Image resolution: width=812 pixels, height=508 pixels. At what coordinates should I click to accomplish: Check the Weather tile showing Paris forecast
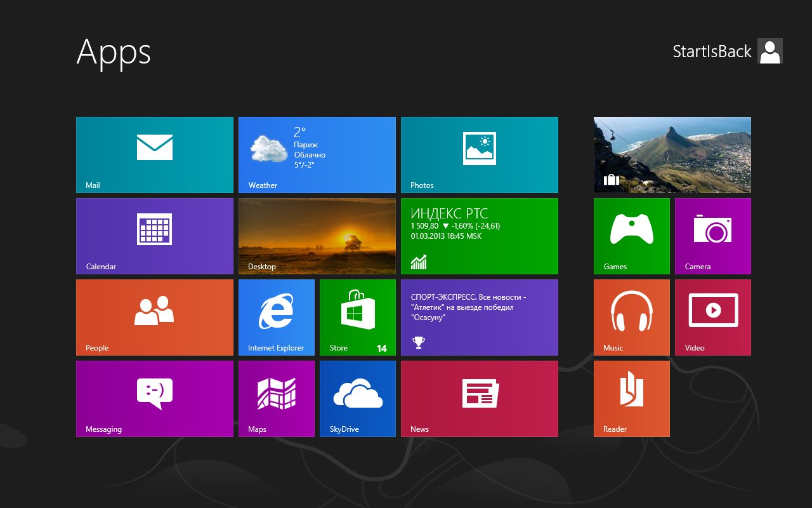[x=317, y=154]
